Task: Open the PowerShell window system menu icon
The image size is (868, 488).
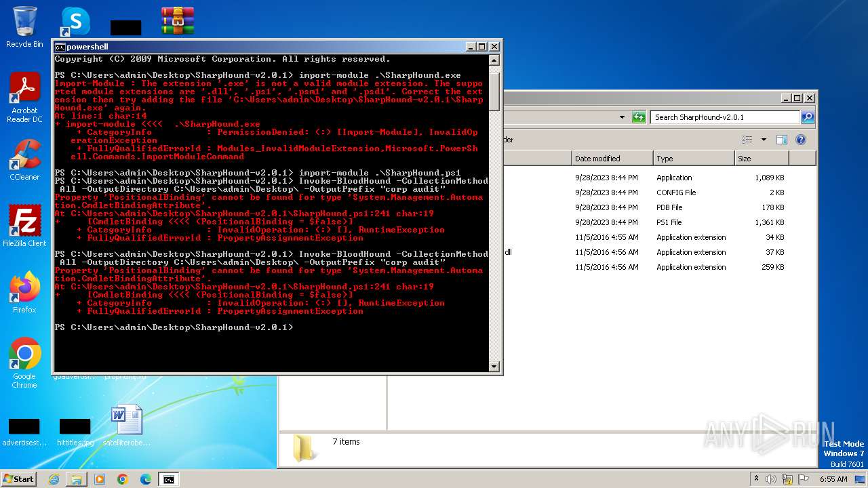Action: 60,47
